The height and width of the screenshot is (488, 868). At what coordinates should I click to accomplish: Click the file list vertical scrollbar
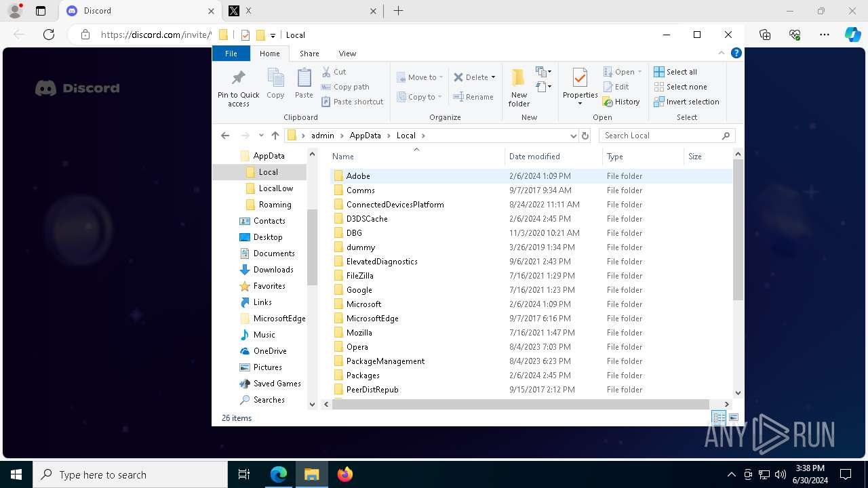pos(738,230)
